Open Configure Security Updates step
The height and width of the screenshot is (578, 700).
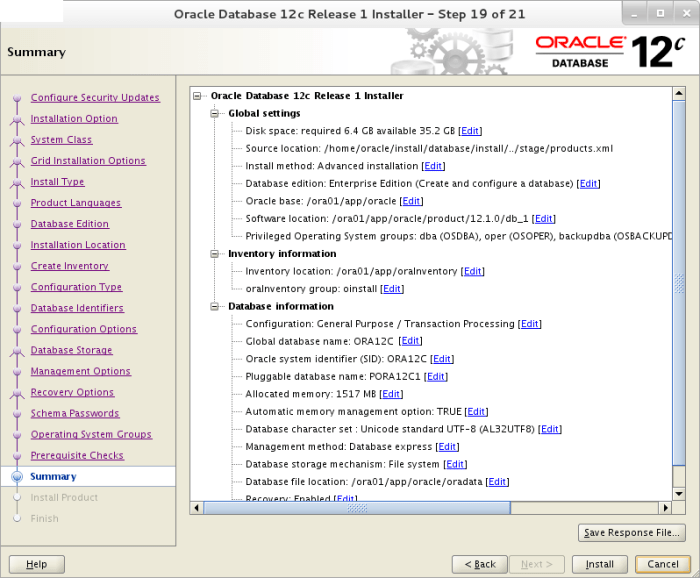95,98
